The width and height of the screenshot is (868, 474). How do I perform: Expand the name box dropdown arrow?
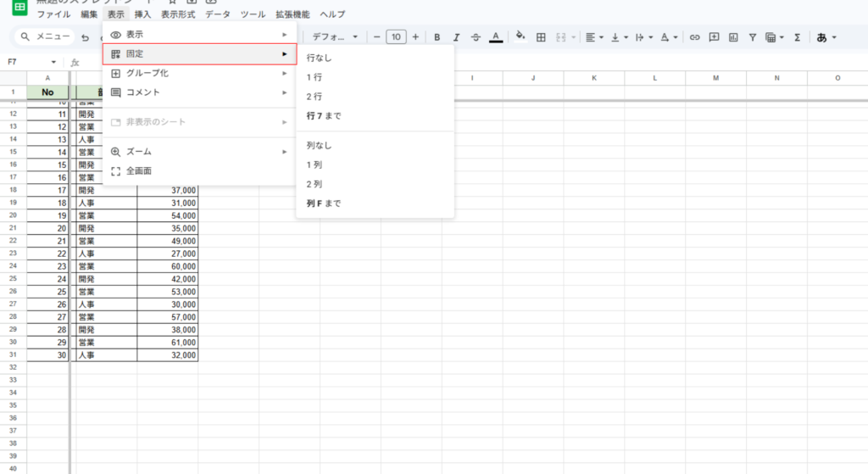tap(53, 62)
